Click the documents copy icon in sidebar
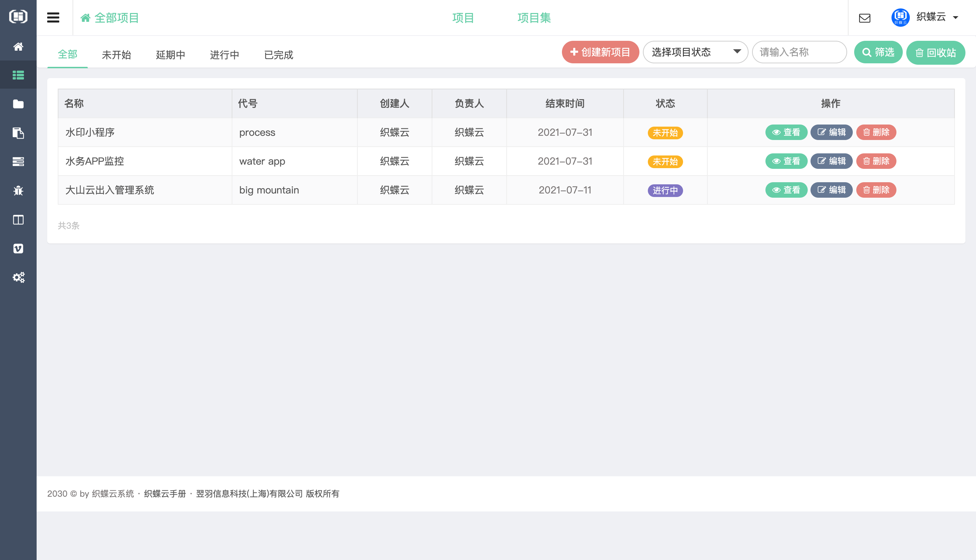 coord(18,133)
